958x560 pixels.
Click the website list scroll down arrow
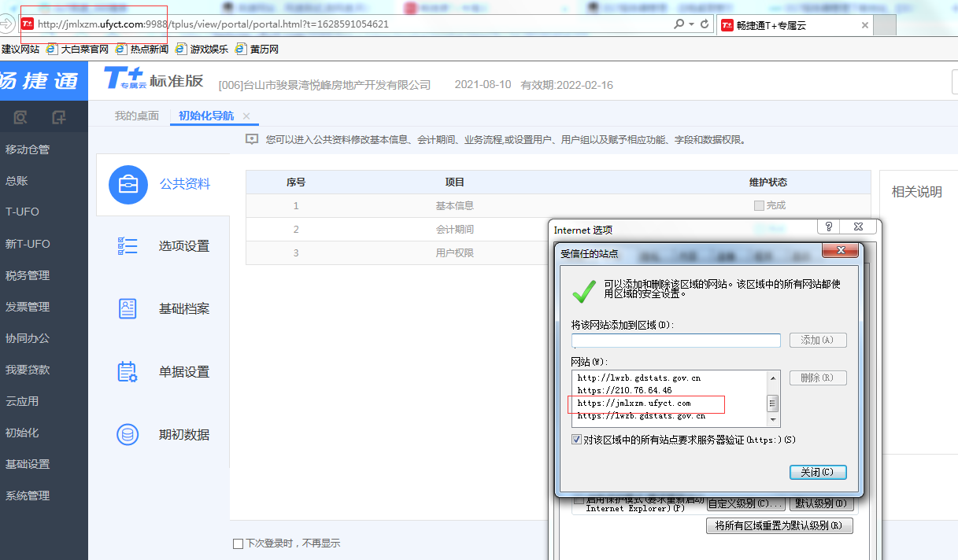[x=773, y=420]
